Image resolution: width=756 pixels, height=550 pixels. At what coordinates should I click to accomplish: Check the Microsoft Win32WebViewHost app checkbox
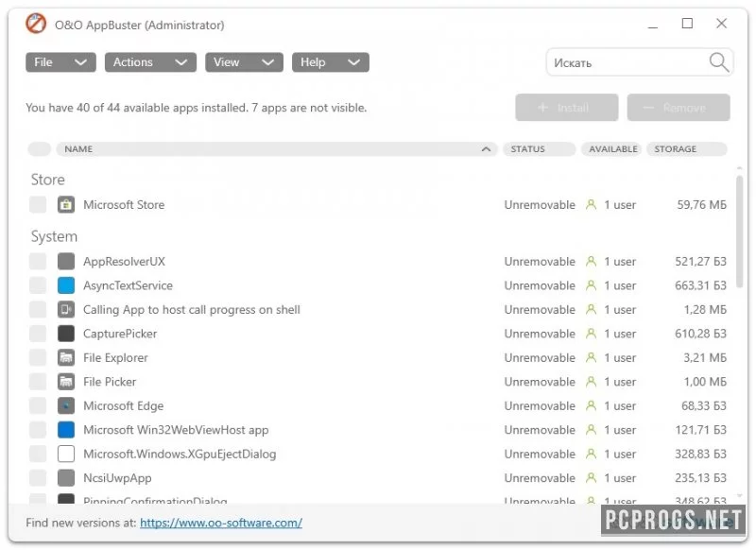coord(38,429)
